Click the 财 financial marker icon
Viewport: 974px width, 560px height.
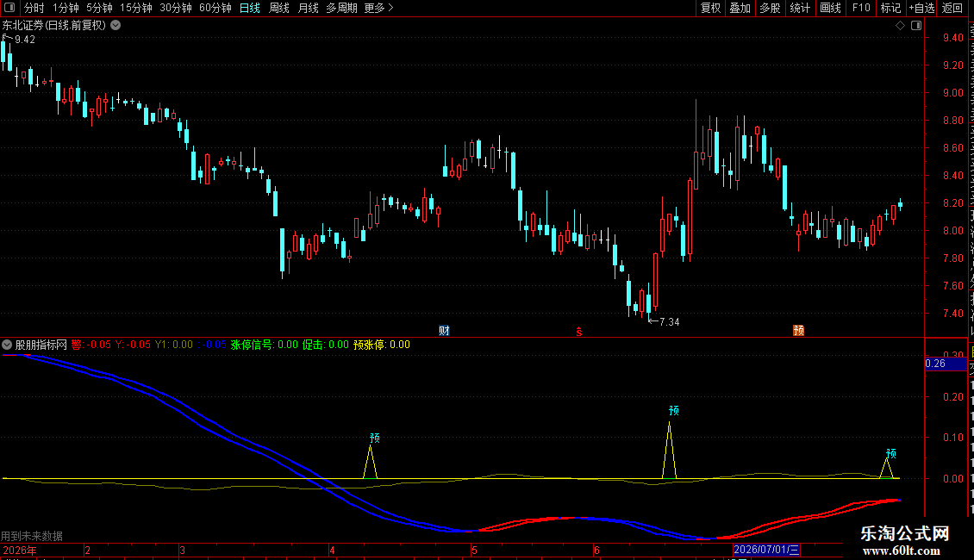tap(444, 330)
